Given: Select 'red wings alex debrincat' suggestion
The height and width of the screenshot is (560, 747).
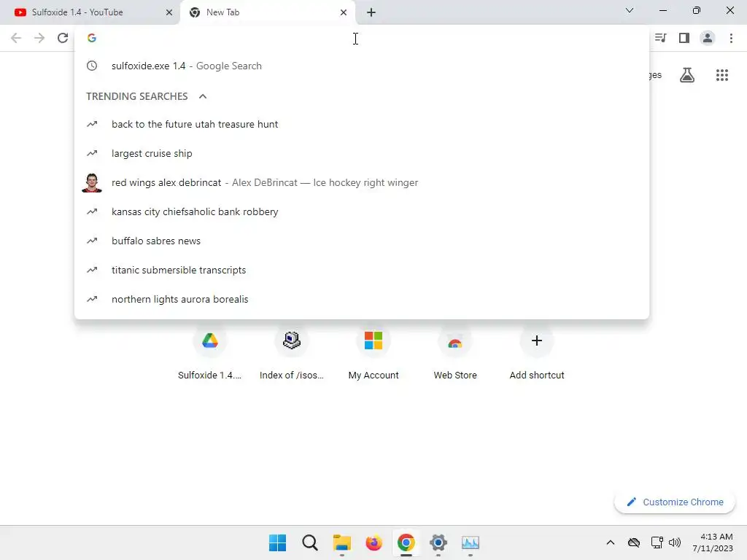Looking at the screenshot, I should click(x=362, y=182).
